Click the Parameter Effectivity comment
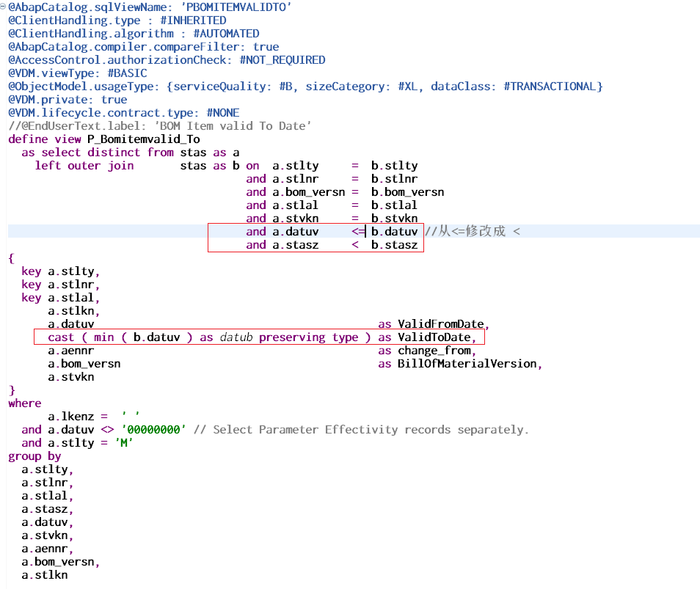700x589 pixels. pos(361,430)
